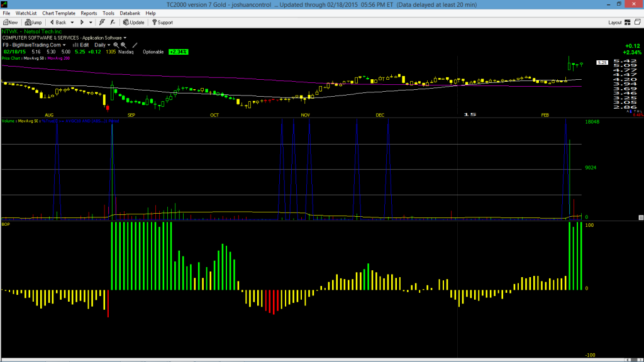Open the File menu
The height and width of the screenshot is (362, 644).
6,13
